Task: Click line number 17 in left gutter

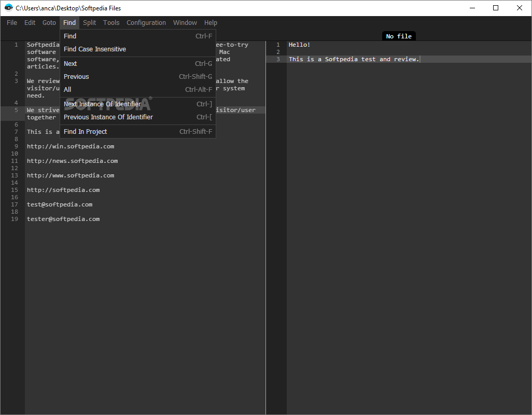Action: 15,204
